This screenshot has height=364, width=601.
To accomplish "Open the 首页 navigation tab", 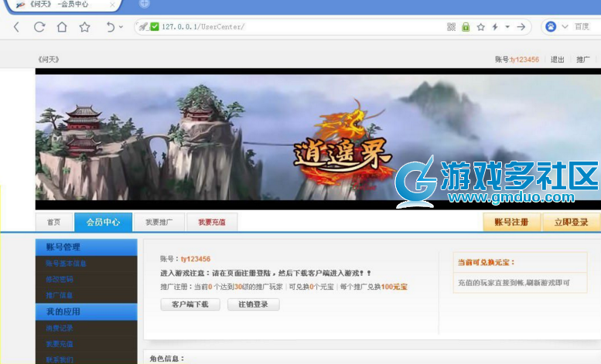I will tap(54, 223).
